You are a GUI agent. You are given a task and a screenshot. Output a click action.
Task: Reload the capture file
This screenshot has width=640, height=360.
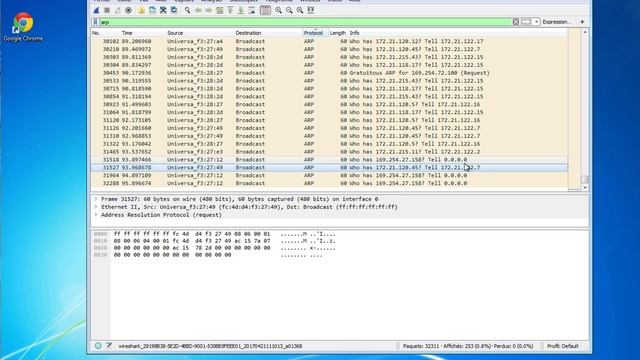(174, 10)
